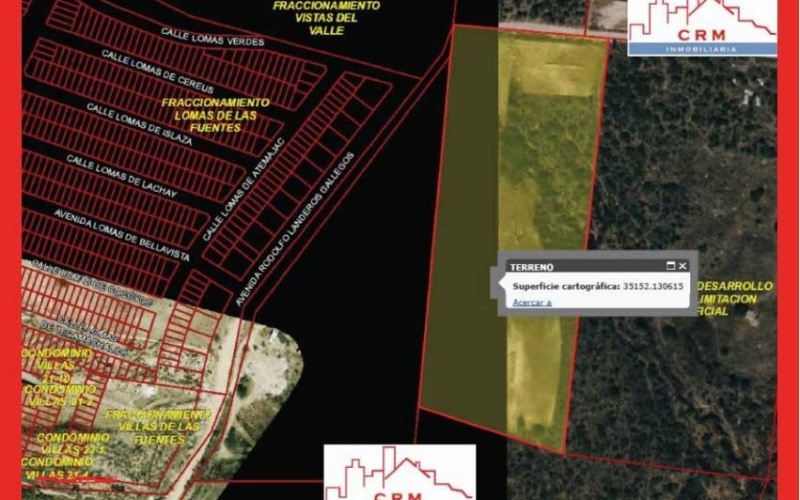Close the TERRENO info popup

click(684, 266)
